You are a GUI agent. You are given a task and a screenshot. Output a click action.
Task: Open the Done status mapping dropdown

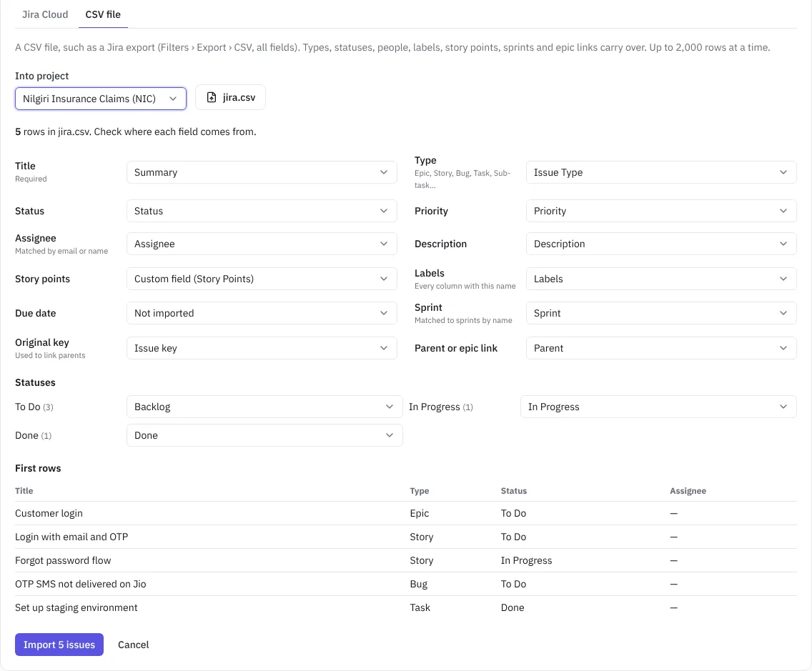(x=264, y=435)
